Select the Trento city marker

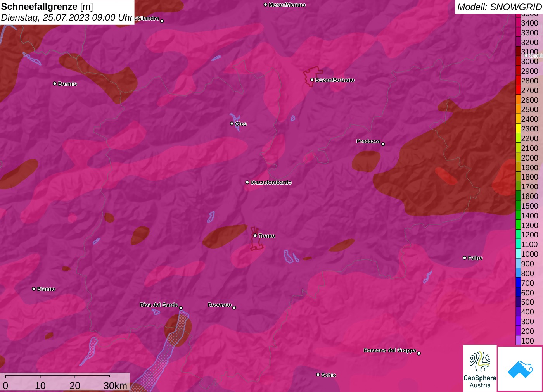[x=255, y=235]
